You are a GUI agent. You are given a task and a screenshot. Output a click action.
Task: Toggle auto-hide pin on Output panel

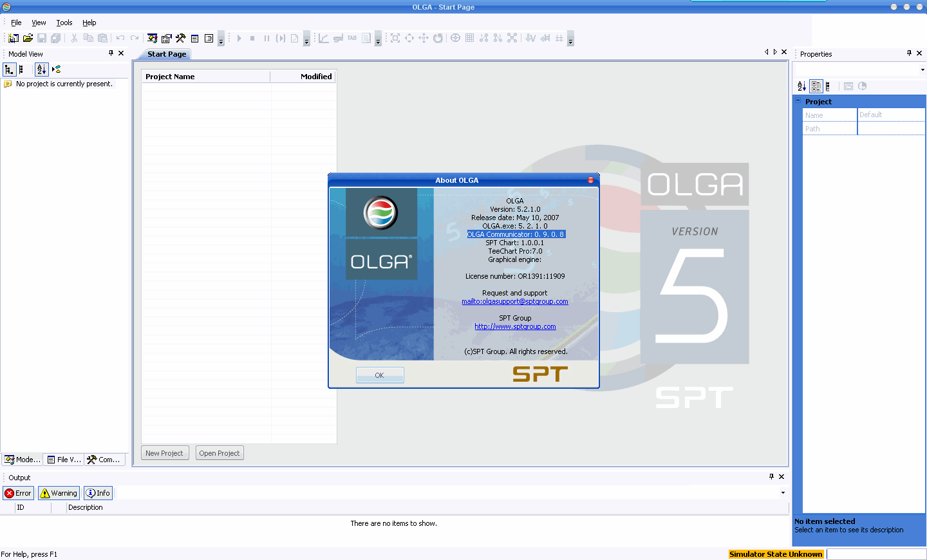[771, 477]
